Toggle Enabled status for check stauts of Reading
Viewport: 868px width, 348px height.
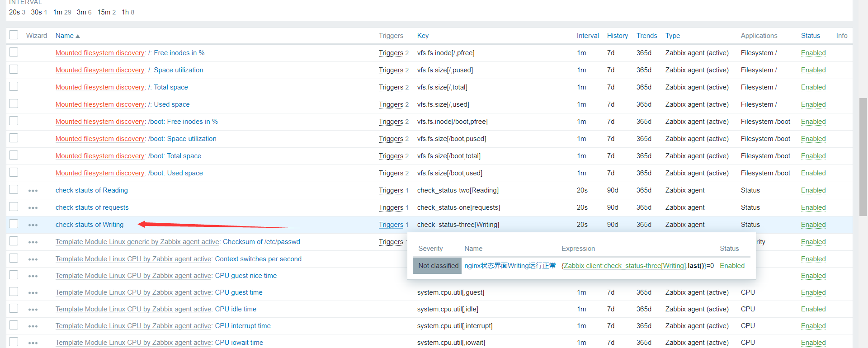tap(813, 190)
